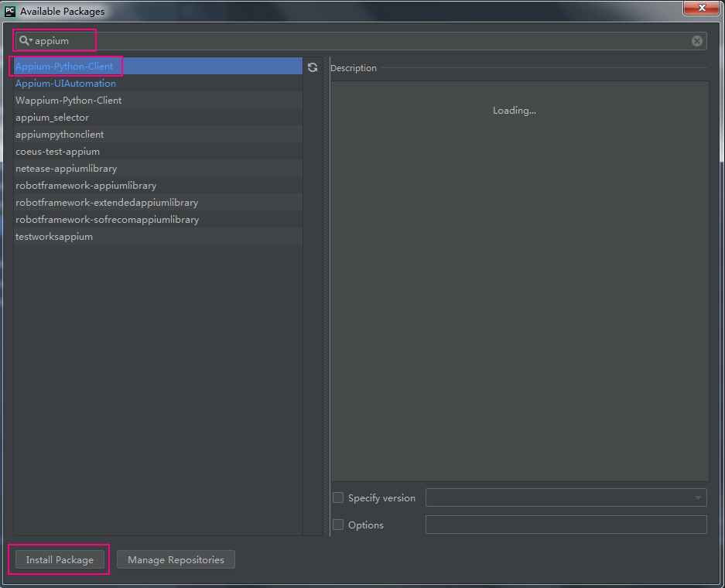Click the Install Package button
This screenshot has height=588, width=725.
pos(58,559)
